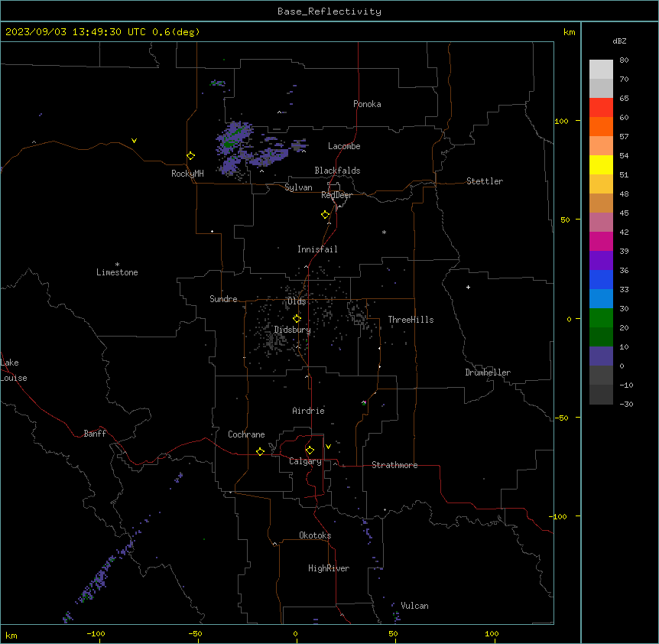Click the yellow marker right of Cochrane
659x644 pixels.
[x=260, y=451]
